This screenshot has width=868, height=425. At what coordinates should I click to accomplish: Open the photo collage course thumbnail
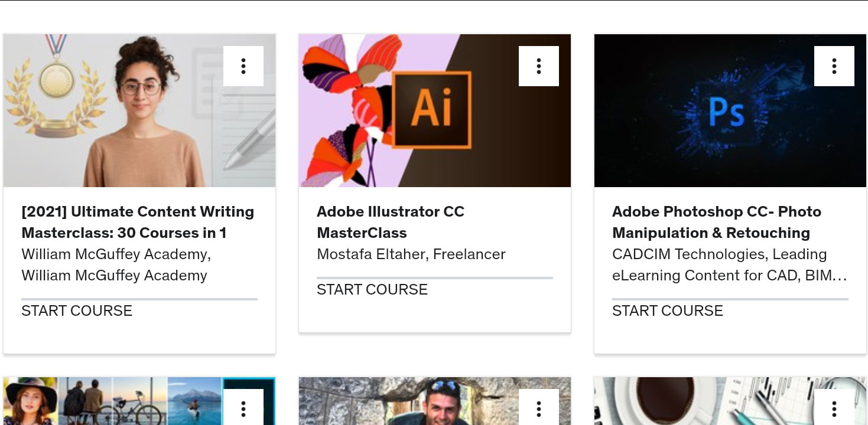pos(139,401)
